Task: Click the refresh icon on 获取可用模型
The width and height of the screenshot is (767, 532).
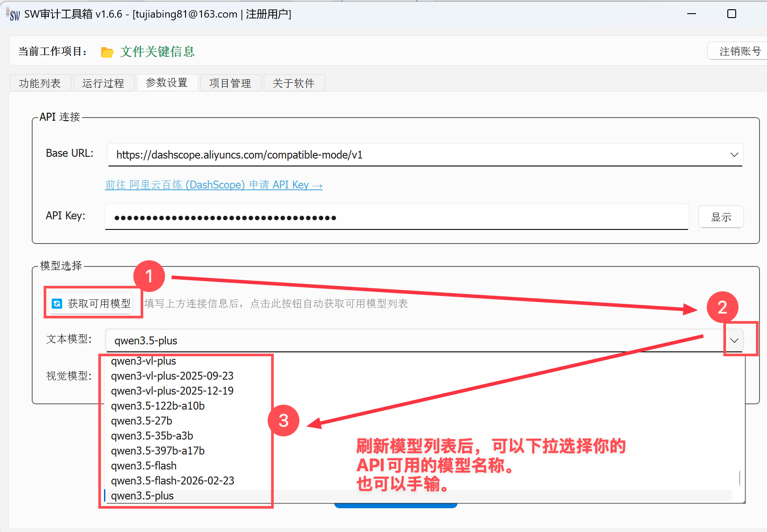Action: click(57, 303)
